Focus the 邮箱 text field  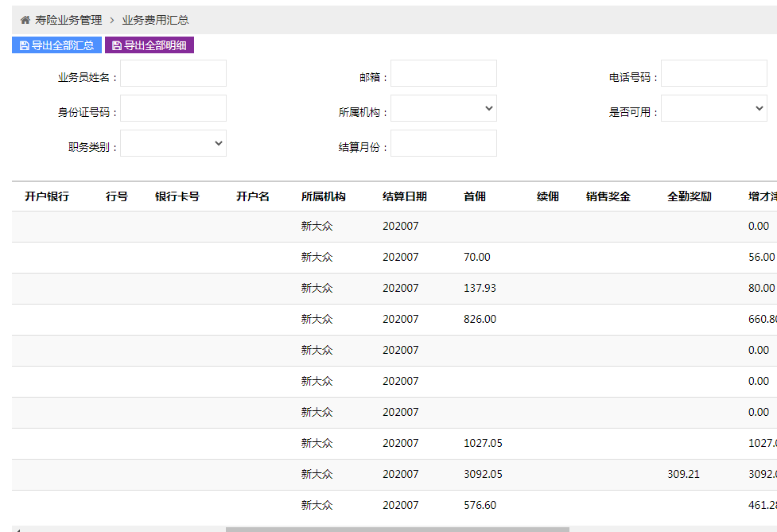click(x=443, y=73)
